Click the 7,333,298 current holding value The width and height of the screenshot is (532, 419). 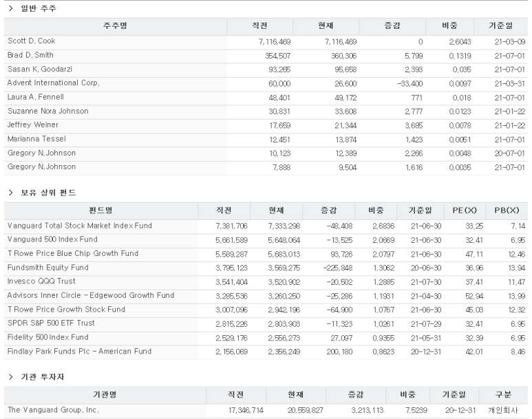coord(284,226)
